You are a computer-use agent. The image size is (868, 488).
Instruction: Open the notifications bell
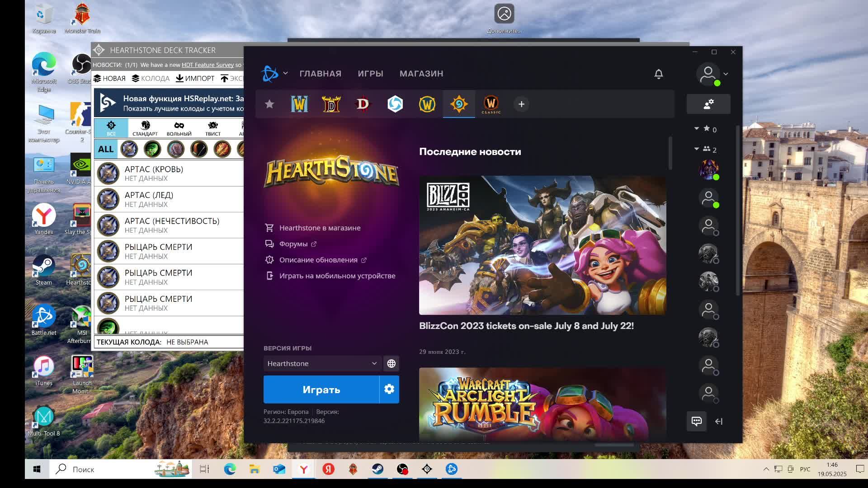659,74
